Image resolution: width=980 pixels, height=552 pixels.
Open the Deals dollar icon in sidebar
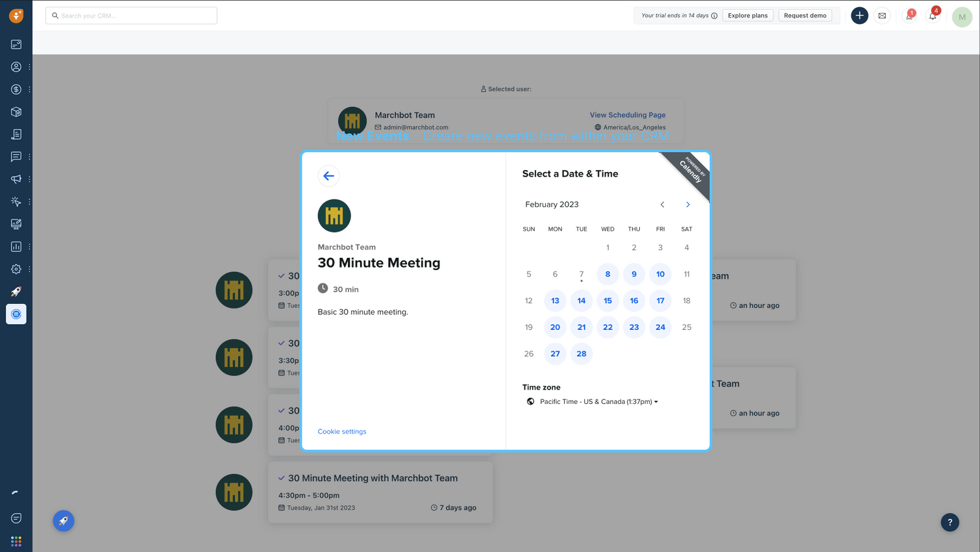pyautogui.click(x=16, y=89)
